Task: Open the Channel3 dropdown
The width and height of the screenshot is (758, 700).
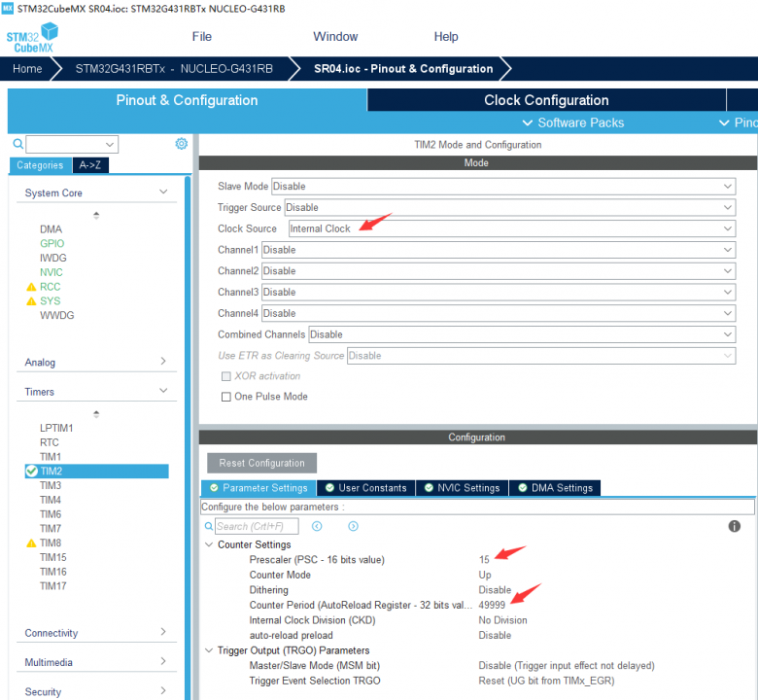Action: (499, 293)
